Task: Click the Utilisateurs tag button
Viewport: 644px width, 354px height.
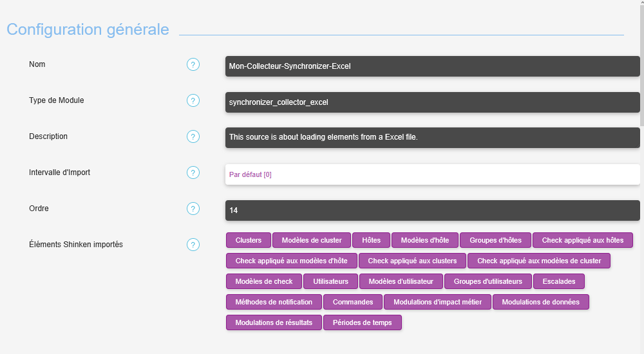Action: 330,281
